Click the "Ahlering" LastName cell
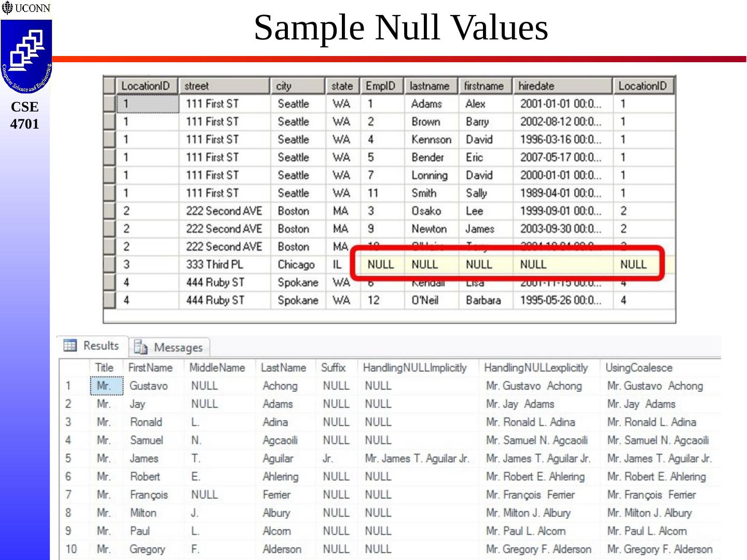747x560 pixels. pos(286,477)
